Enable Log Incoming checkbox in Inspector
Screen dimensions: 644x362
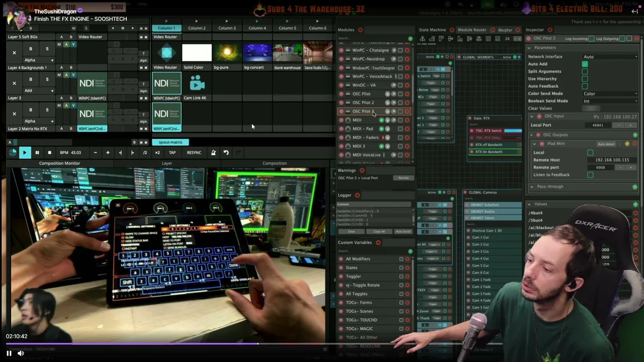[591, 39]
